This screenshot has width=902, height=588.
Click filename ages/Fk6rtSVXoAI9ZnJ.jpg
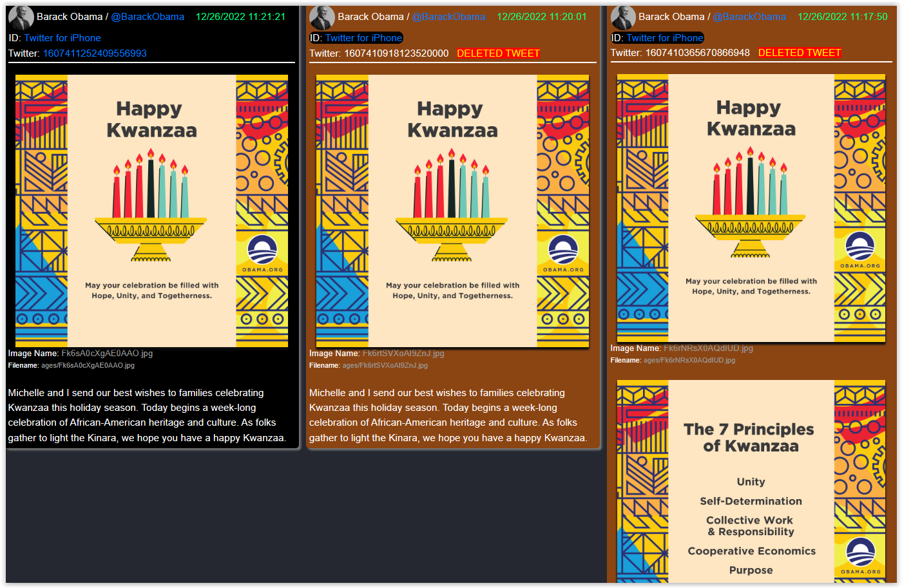[x=385, y=365]
